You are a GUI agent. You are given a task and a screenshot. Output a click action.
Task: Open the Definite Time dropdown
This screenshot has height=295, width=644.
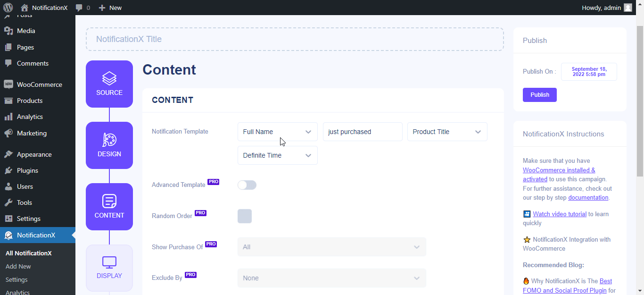point(278,155)
